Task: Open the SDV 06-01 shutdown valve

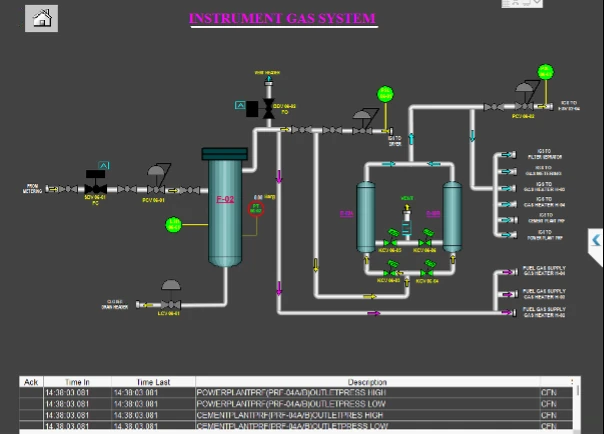Action: [96, 184]
